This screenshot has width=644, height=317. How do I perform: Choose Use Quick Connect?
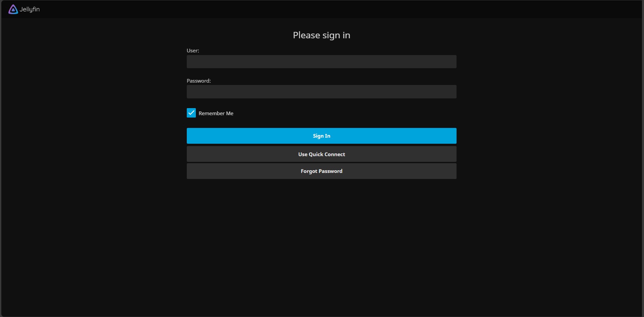coord(321,154)
